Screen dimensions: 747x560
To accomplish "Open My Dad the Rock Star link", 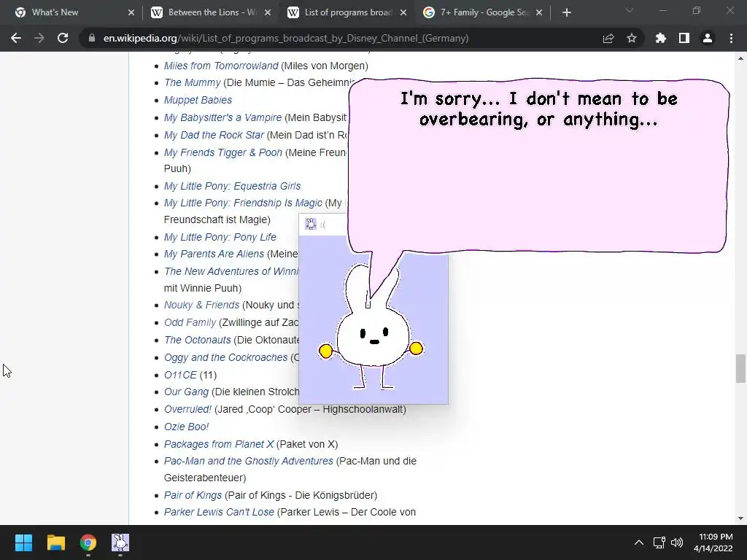I will (x=214, y=135).
